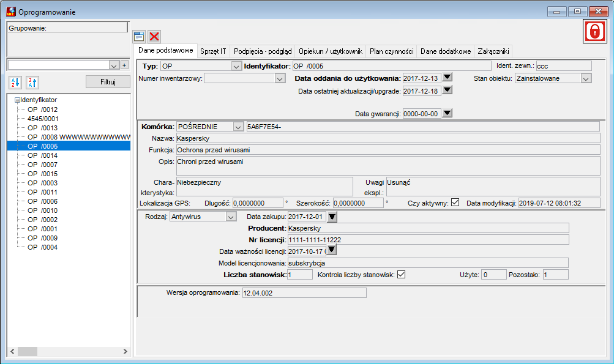614x364 pixels.
Task: Select tree item OP /0001
Action: [42, 229]
